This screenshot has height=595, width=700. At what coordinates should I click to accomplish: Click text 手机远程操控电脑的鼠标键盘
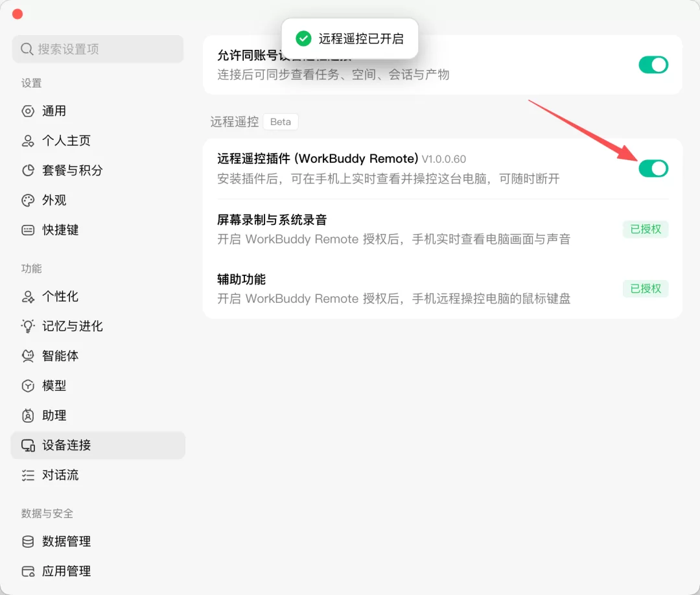pos(491,299)
